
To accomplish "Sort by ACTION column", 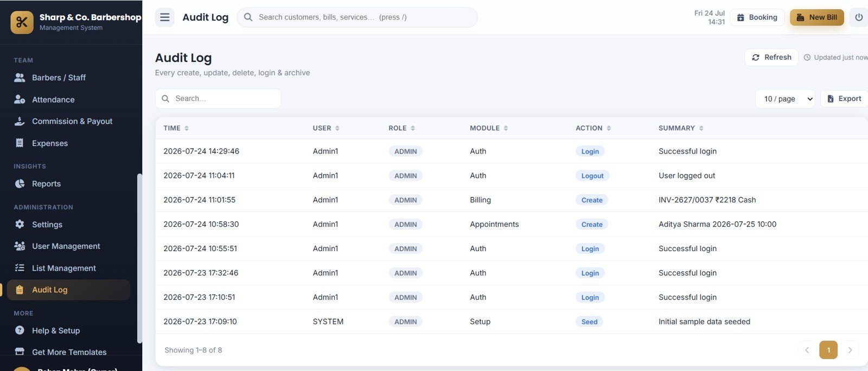I will tap(593, 128).
